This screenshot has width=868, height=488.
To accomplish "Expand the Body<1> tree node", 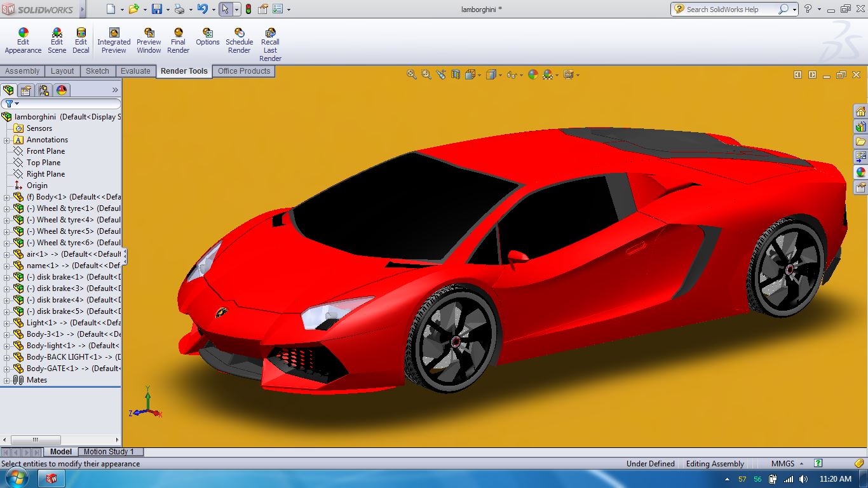I will pos(7,197).
